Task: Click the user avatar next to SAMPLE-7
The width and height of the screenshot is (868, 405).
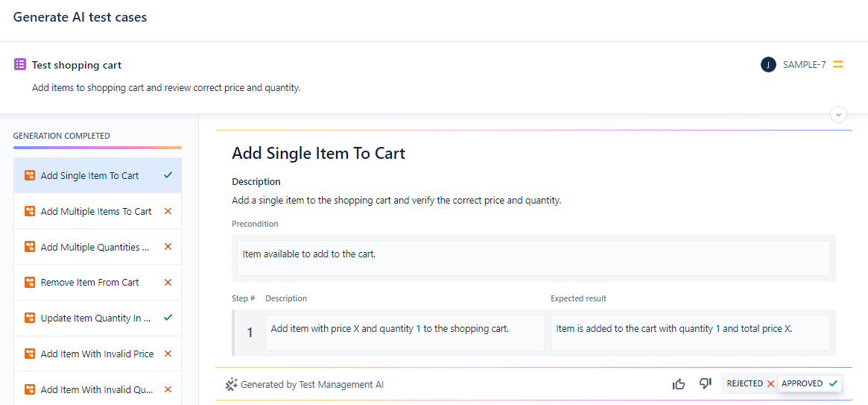Action: click(x=768, y=65)
